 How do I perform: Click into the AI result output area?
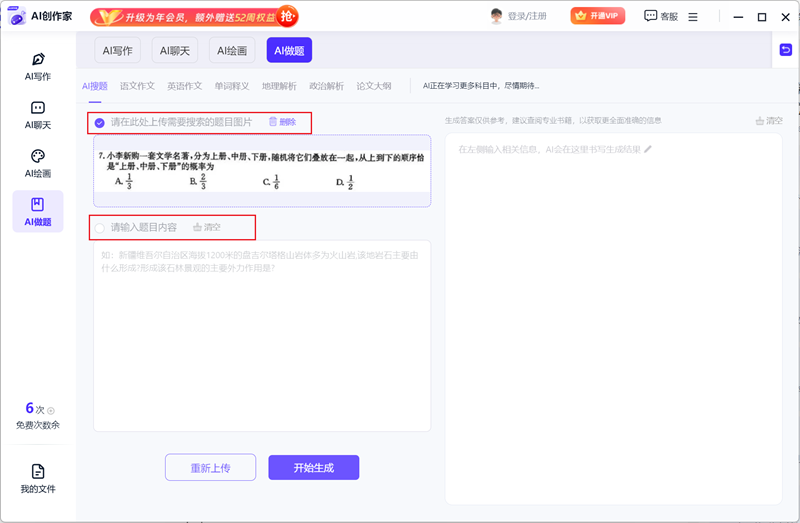tap(613, 319)
